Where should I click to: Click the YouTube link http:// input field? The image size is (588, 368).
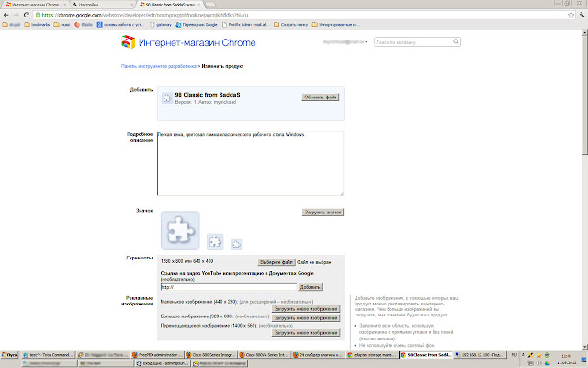point(229,287)
